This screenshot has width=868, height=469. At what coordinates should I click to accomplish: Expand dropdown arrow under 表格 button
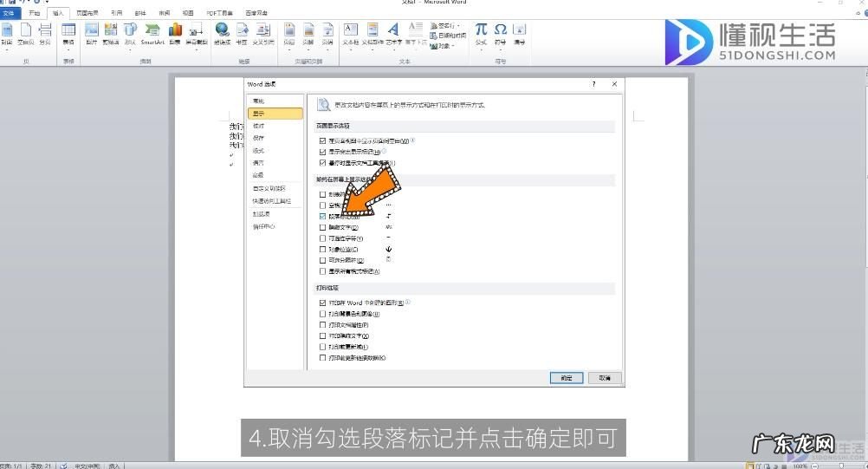(68, 49)
